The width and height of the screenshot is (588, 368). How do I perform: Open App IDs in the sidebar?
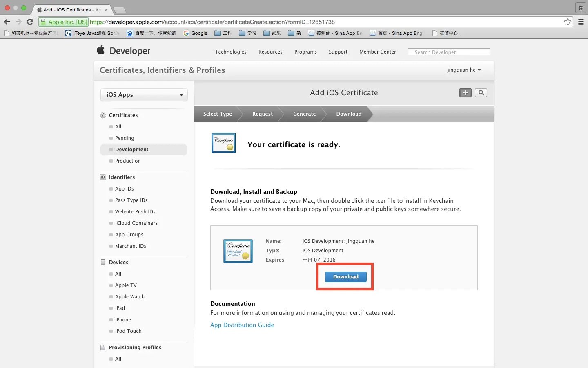click(x=125, y=189)
